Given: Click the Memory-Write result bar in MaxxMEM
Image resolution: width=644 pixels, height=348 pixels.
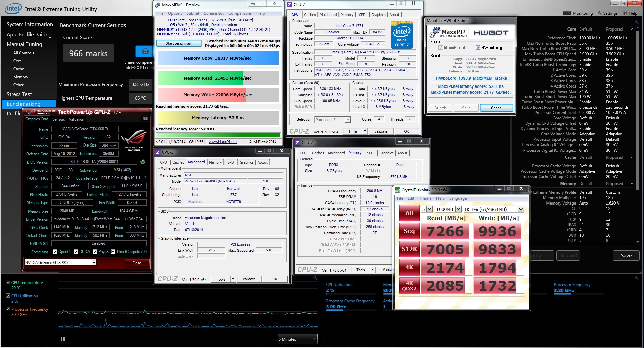Looking at the screenshot, I should pos(218,95).
